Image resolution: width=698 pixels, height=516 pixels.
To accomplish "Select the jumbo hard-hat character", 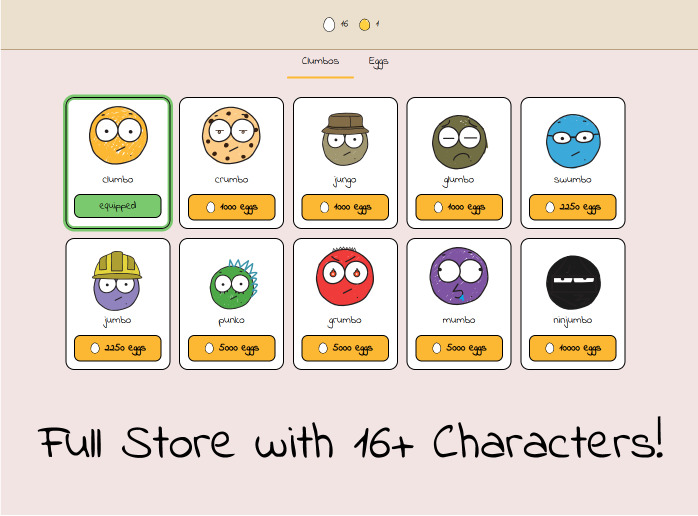I will point(118,280).
